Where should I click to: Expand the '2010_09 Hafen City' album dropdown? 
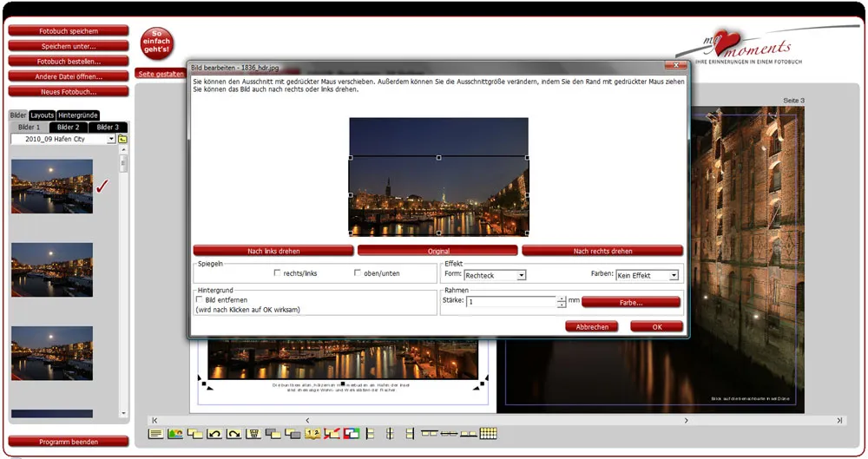(x=111, y=139)
